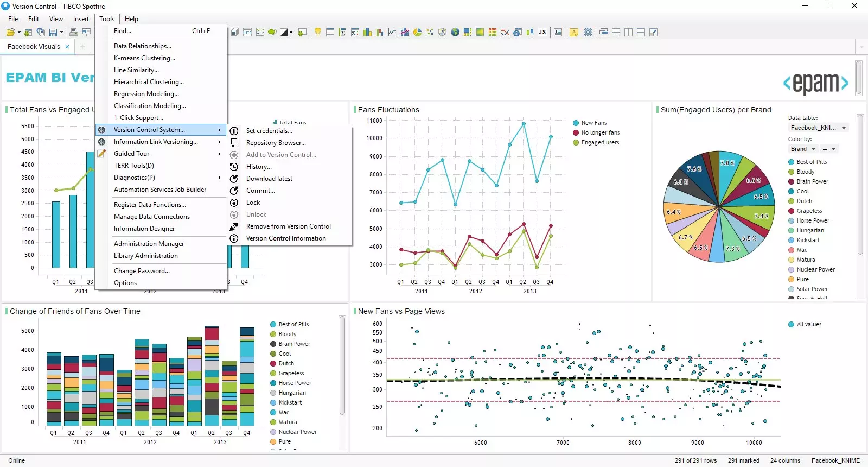The height and width of the screenshot is (467, 868).
Task: Click the pie chart legend scrollbar
Action: pyautogui.click(x=860, y=185)
